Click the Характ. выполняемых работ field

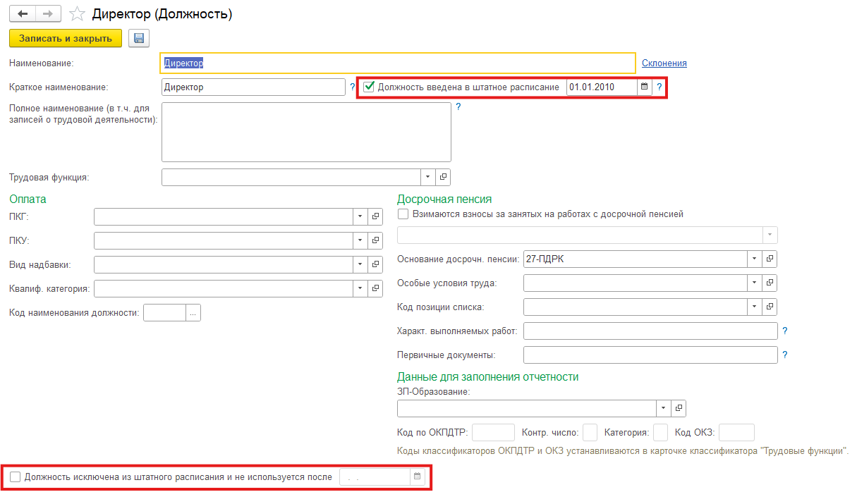pyautogui.click(x=650, y=331)
